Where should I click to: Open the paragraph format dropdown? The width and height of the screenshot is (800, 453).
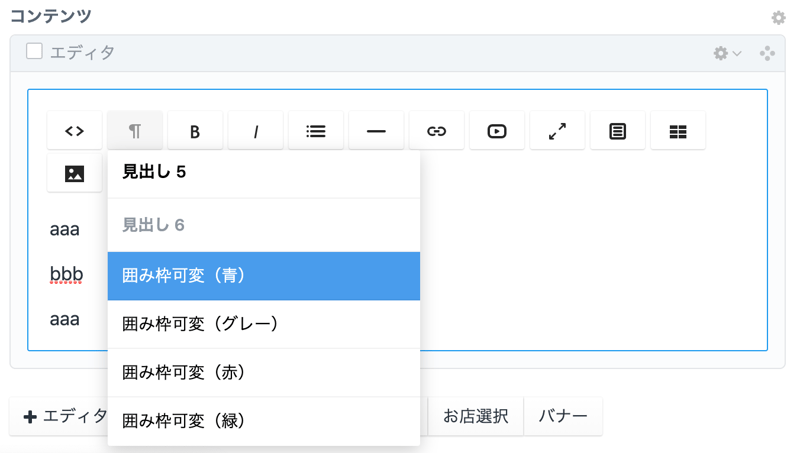(135, 131)
